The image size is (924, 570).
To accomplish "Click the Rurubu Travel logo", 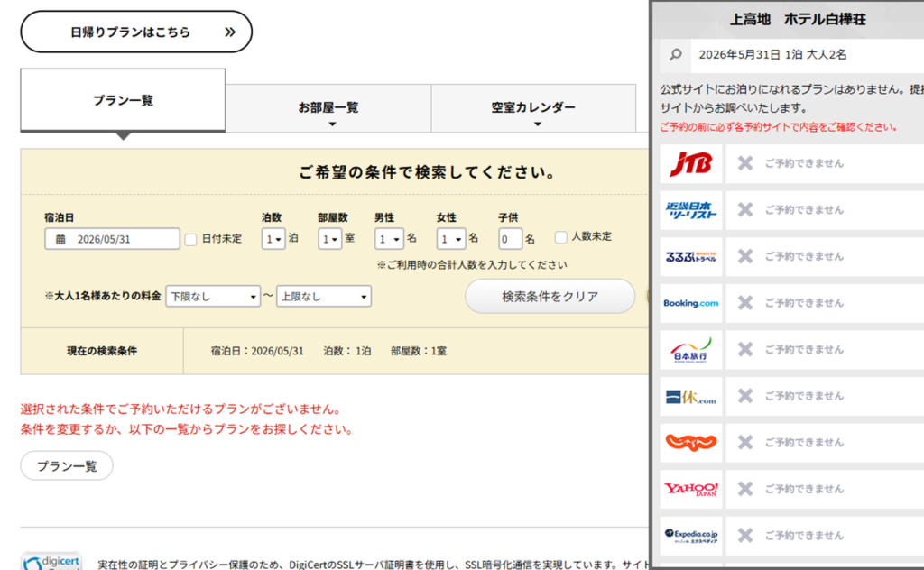I will click(x=690, y=257).
